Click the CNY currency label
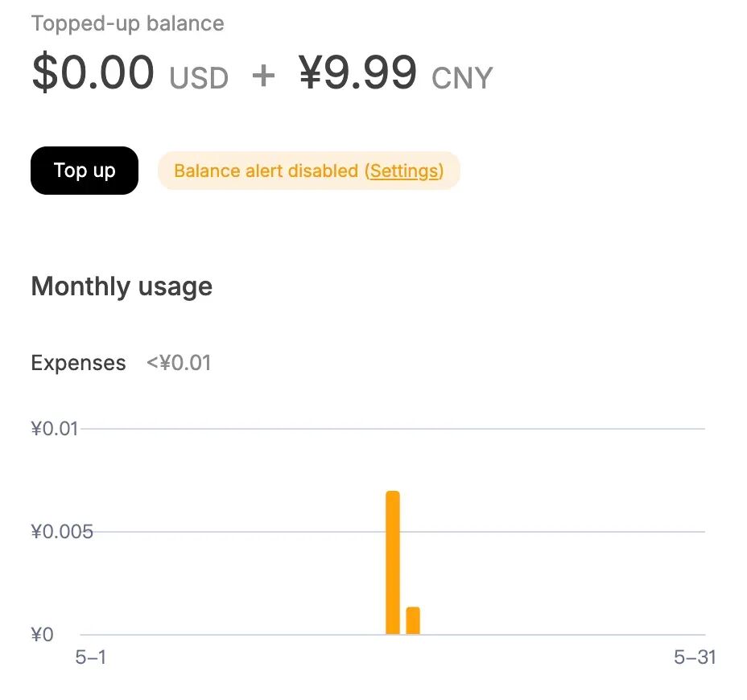The width and height of the screenshot is (747, 700). point(461,78)
